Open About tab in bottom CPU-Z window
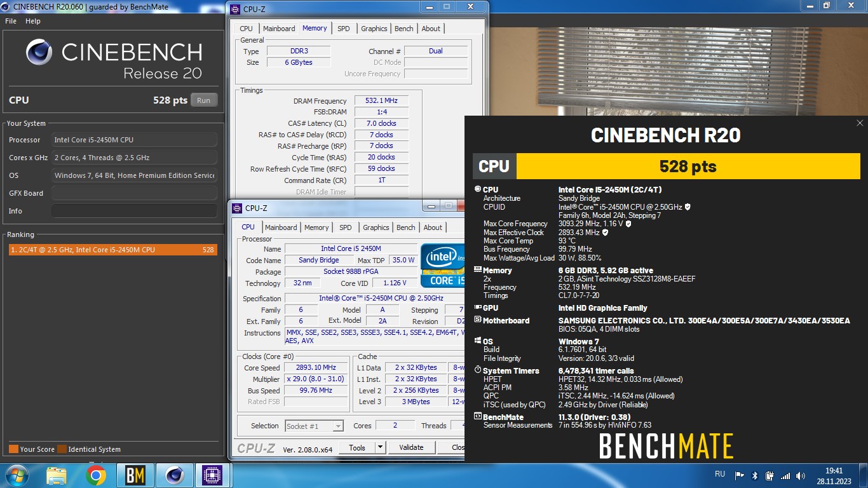 tap(433, 227)
